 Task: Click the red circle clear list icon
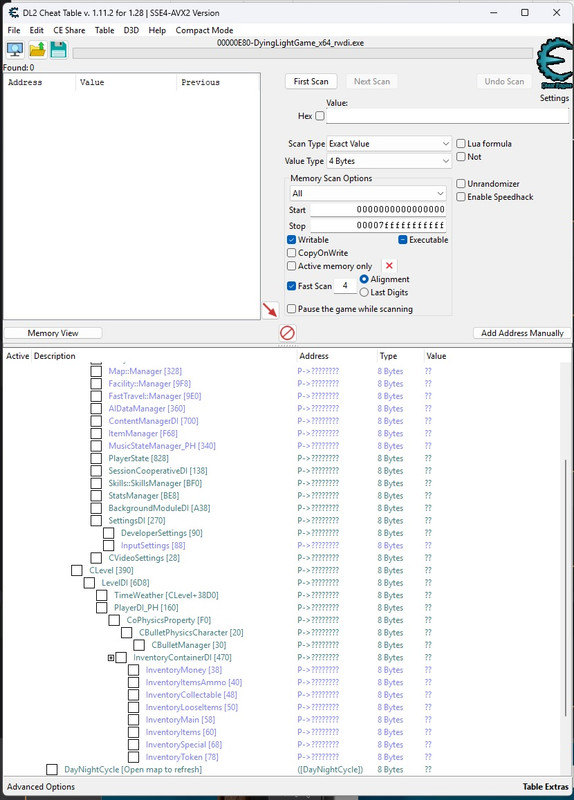[287, 333]
